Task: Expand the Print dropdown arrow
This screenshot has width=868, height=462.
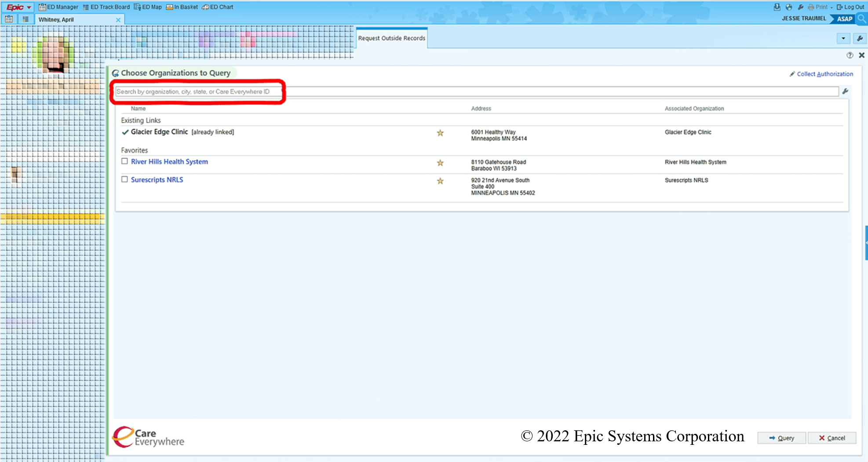Action: click(x=832, y=7)
